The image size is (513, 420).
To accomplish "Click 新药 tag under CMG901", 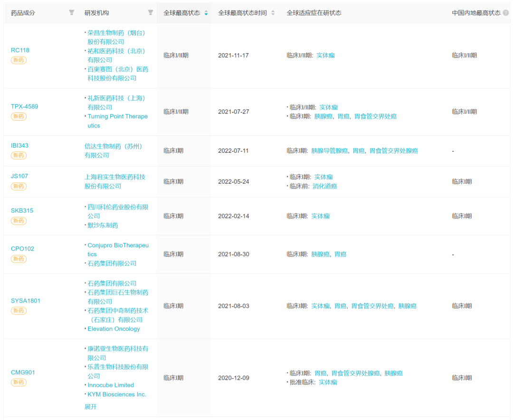I will 19,383.
